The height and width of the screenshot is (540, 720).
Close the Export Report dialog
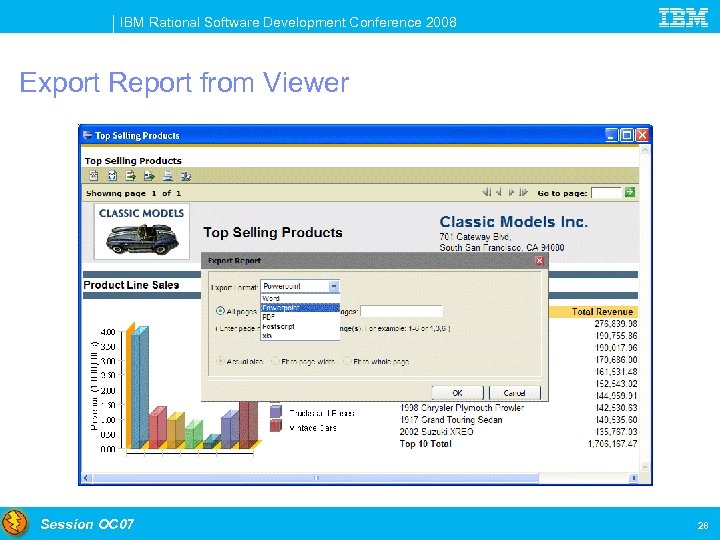tap(540, 261)
